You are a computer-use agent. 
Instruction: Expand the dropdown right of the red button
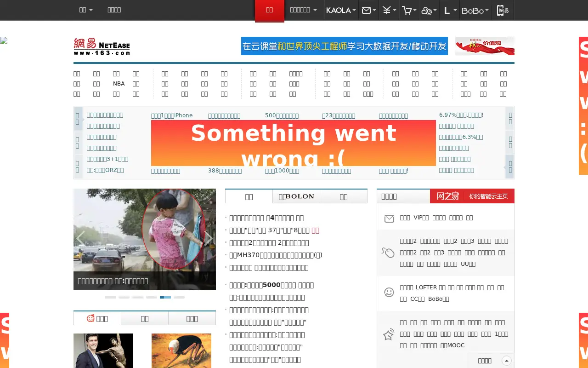click(303, 10)
